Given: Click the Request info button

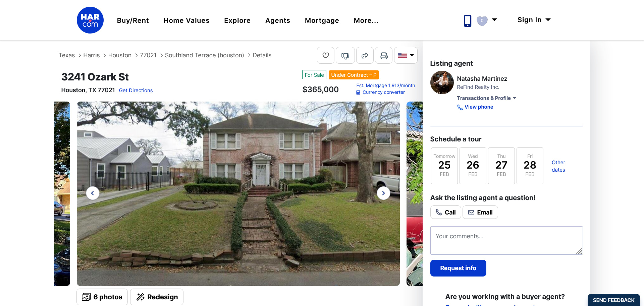Looking at the screenshot, I should (458, 268).
